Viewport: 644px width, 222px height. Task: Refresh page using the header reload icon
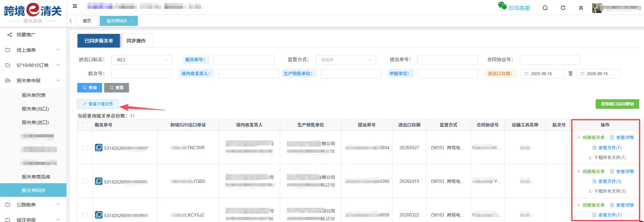click(563, 8)
